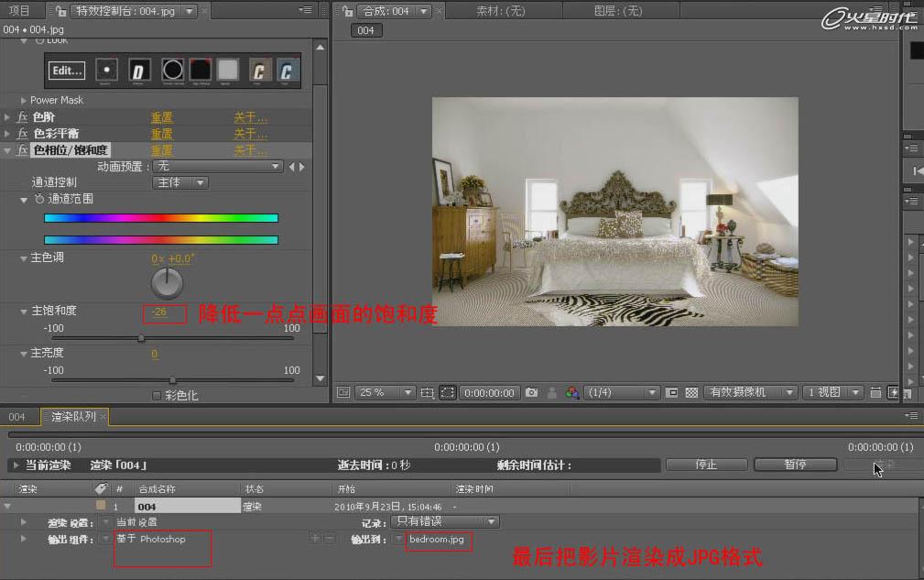
Task: Click the grid and guide options icon
Action: click(x=428, y=392)
